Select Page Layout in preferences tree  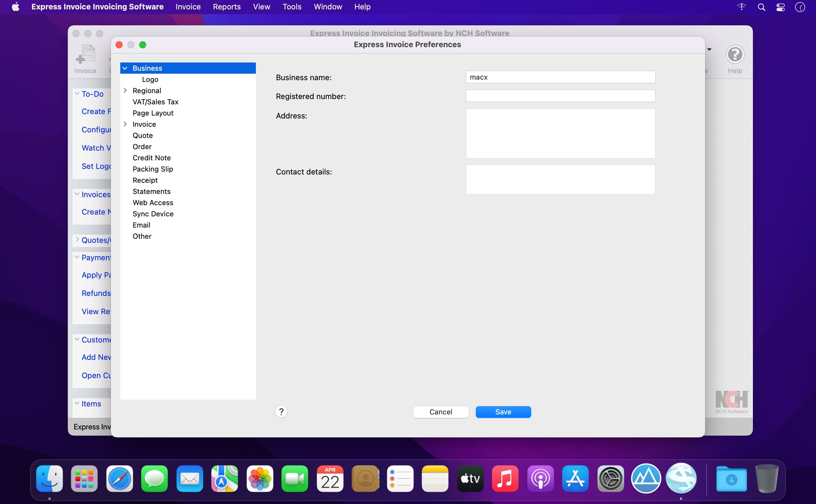click(x=153, y=113)
